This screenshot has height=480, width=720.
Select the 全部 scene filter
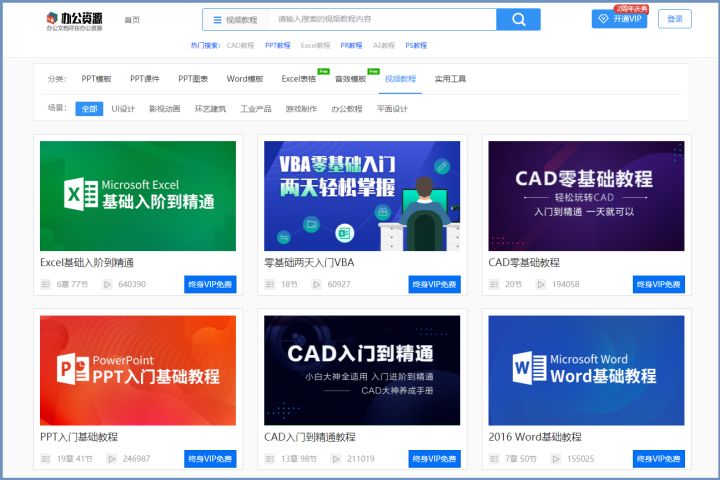pos(89,109)
